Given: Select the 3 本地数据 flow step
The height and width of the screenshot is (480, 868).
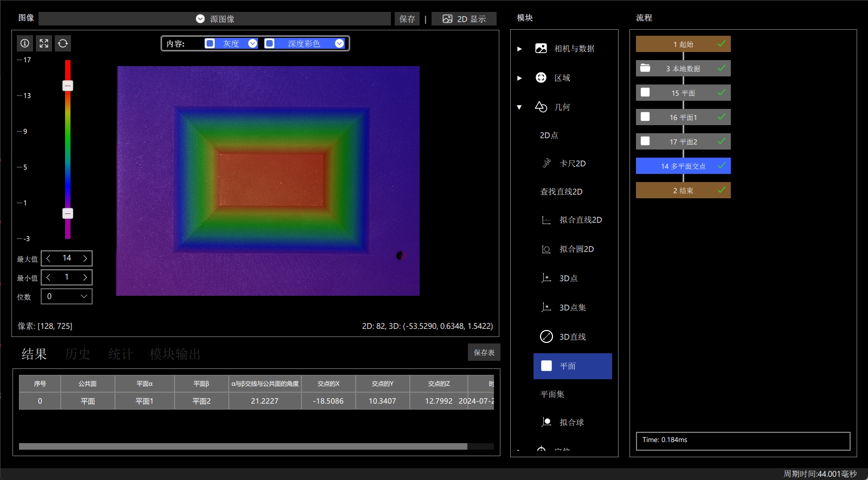Looking at the screenshot, I should point(683,68).
